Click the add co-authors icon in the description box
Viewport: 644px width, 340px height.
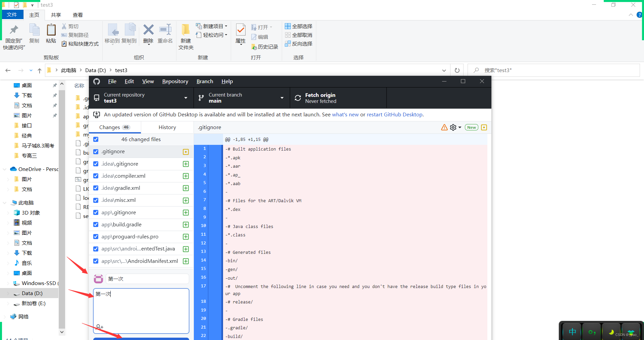100,327
